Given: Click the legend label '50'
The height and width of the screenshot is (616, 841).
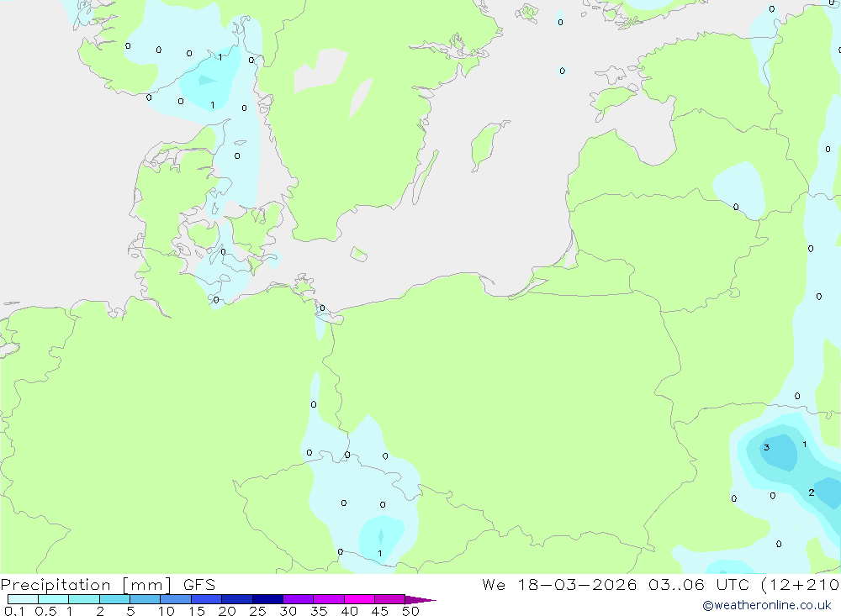Looking at the screenshot, I should coord(410,611).
